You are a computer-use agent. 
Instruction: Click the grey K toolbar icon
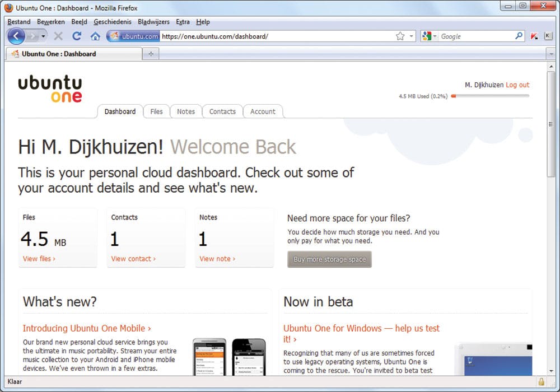(548, 36)
